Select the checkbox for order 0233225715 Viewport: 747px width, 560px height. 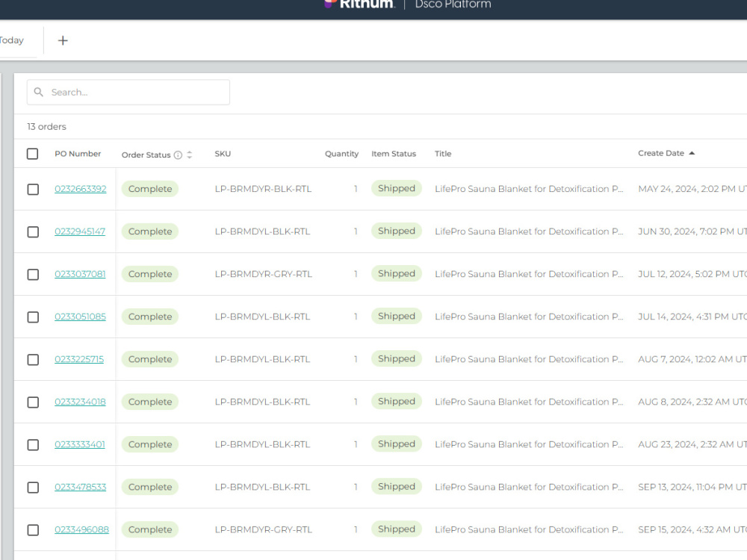(x=33, y=360)
